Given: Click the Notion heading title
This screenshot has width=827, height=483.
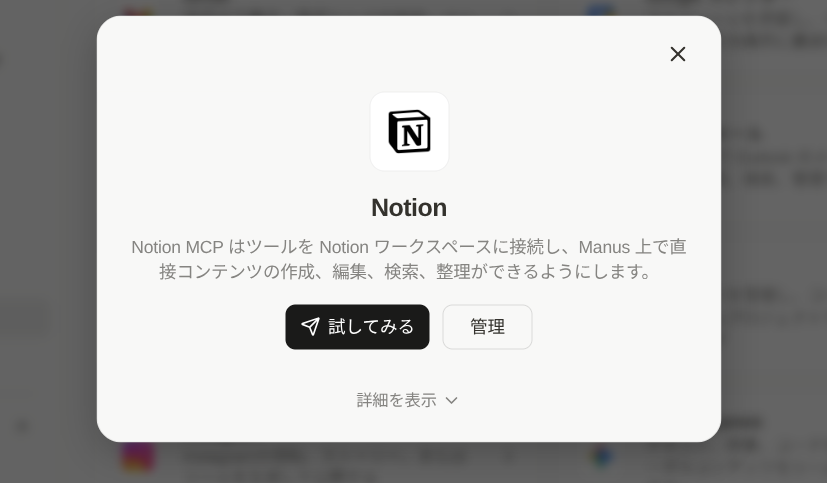Looking at the screenshot, I should (x=409, y=208).
